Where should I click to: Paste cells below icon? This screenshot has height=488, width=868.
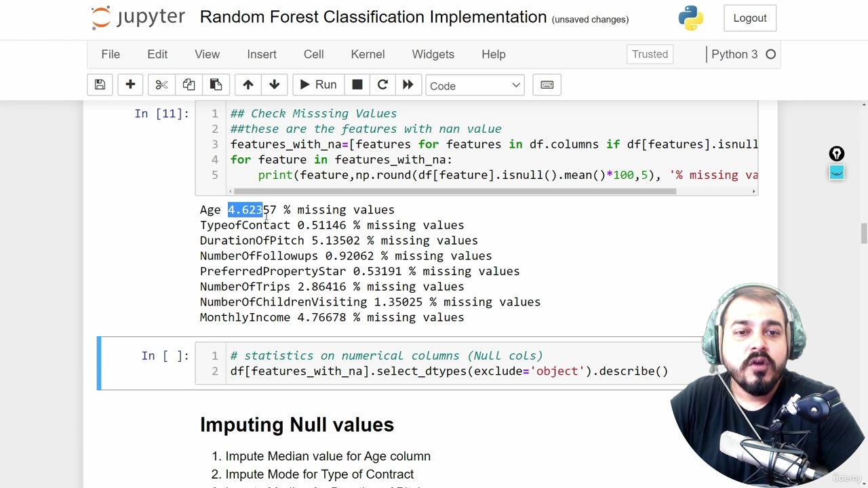216,85
